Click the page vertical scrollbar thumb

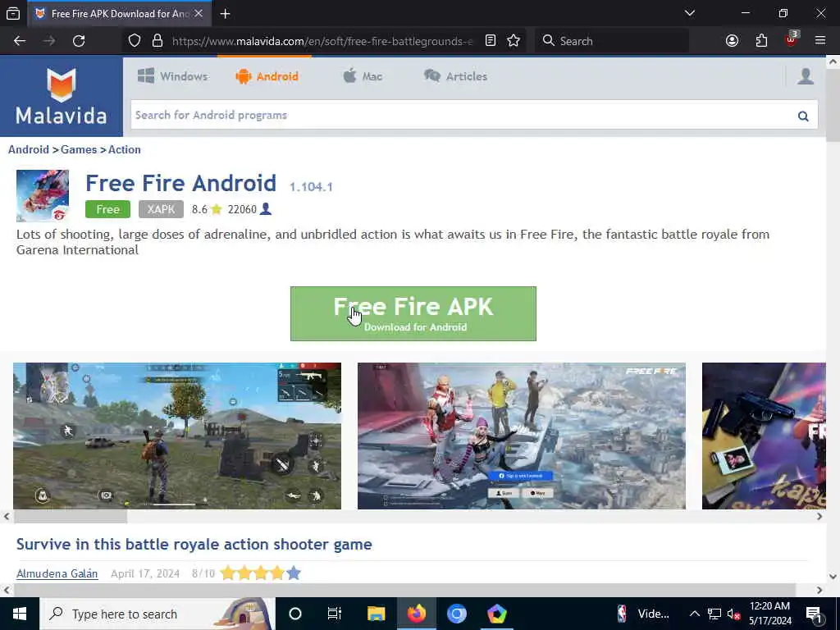pyautogui.click(x=833, y=105)
